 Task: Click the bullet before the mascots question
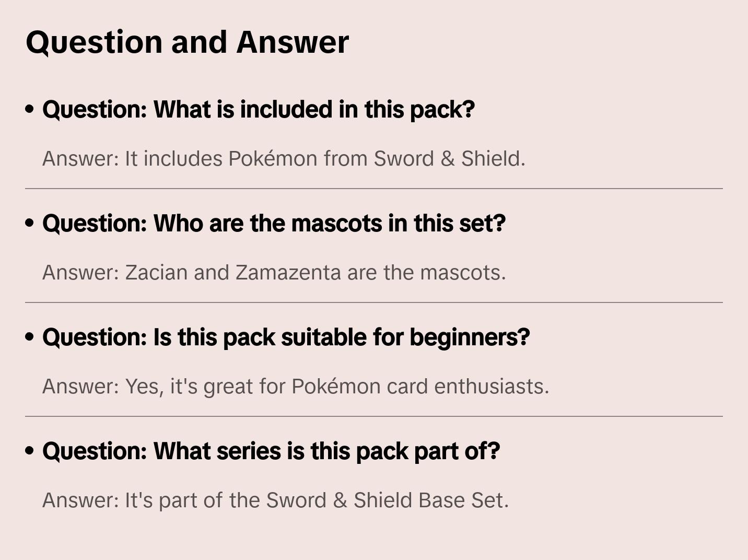[x=29, y=223]
